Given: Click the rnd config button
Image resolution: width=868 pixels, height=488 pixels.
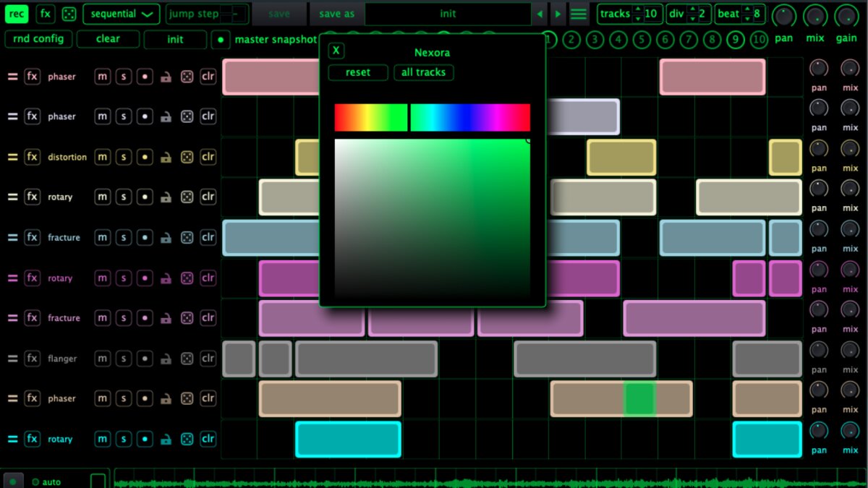Looking at the screenshot, I should tap(38, 39).
